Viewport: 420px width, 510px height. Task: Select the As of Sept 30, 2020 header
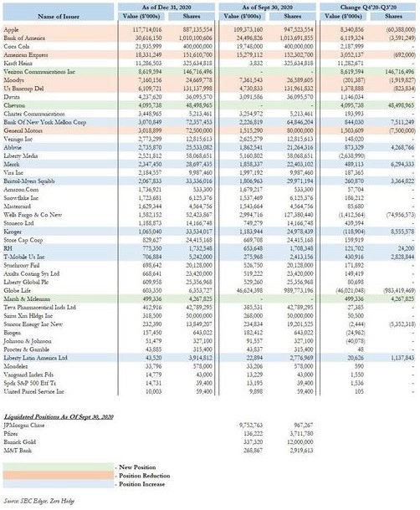[267, 8]
